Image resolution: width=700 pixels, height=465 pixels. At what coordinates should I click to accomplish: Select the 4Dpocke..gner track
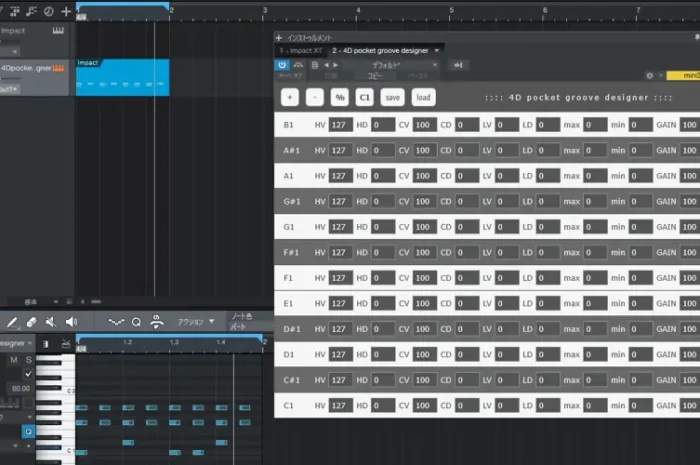point(34,78)
